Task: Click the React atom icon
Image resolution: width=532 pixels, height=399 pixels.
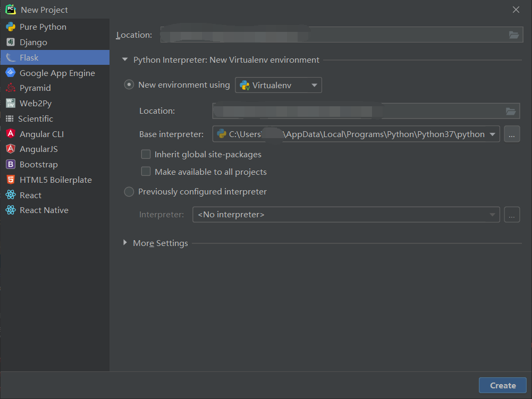Action: click(11, 195)
